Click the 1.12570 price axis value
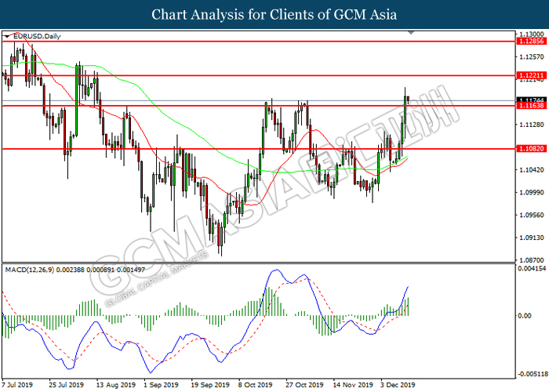Image resolution: width=549 pixels, height=392 pixels. [x=532, y=56]
